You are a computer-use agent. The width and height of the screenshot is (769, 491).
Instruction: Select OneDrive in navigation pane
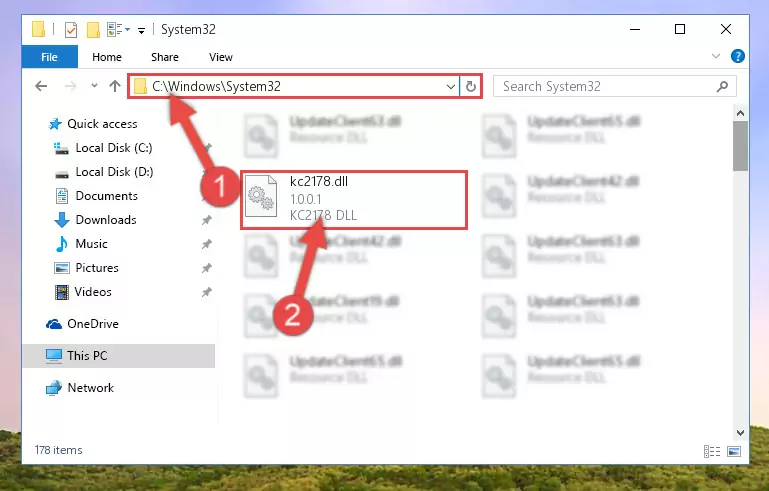click(93, 324)
